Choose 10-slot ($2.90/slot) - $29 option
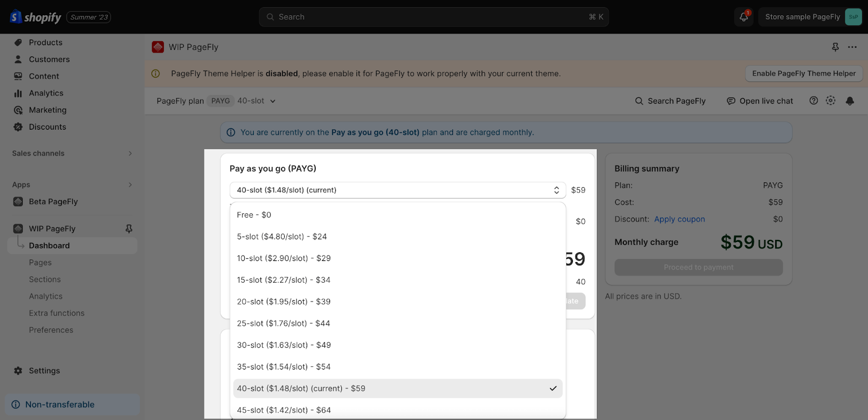This screenshot has height=420, width=868. (x=398, y=258)
